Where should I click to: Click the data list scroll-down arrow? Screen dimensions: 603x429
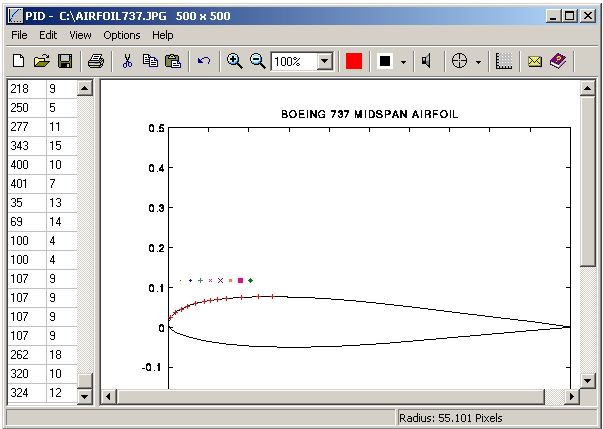[85, 396]
